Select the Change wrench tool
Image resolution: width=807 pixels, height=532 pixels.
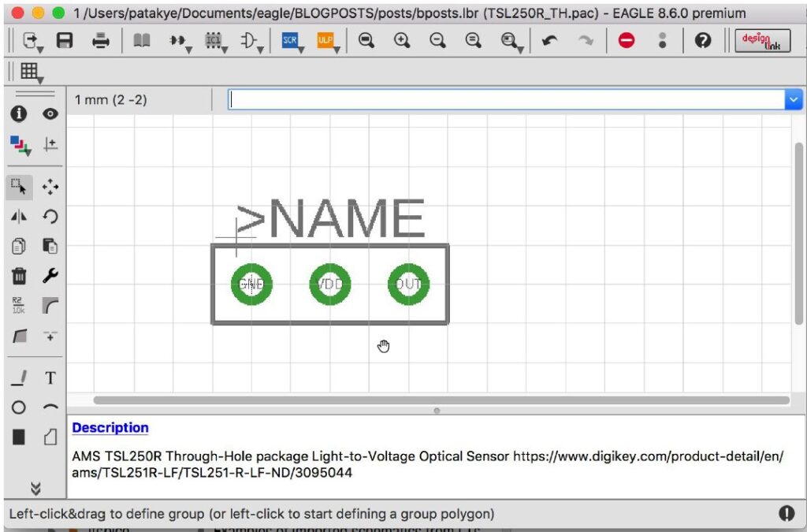(x=50, y=276)
